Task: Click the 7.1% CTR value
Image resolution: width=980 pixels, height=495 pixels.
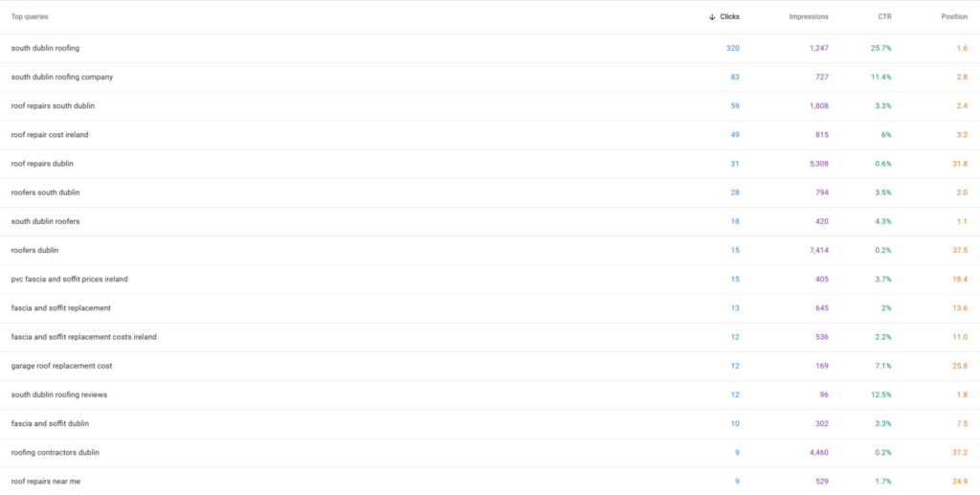Action: [883, 366]
